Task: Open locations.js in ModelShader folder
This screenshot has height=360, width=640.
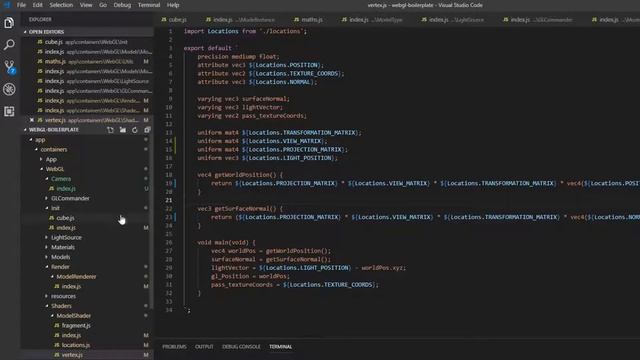Action: point(76,345)
